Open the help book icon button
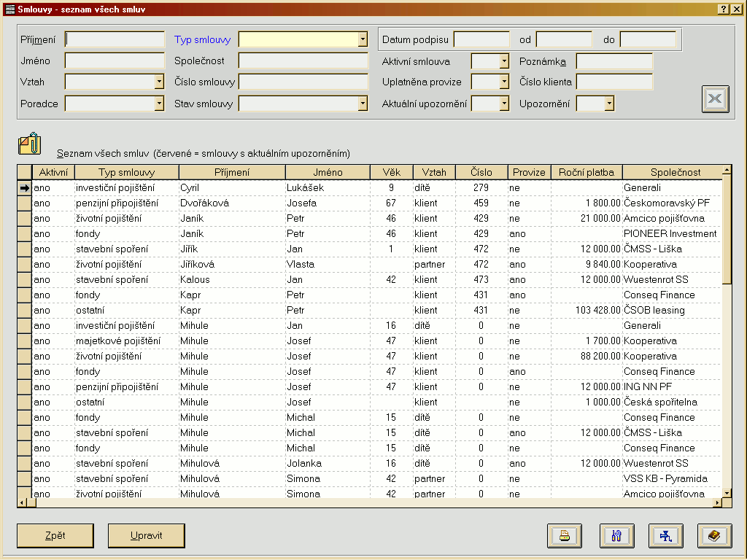 point(714,535)
